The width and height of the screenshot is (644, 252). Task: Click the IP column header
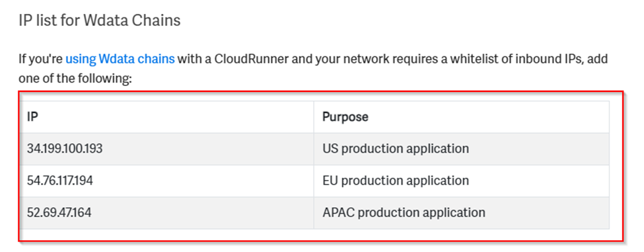pyautogui.click(x=166, y=117)
